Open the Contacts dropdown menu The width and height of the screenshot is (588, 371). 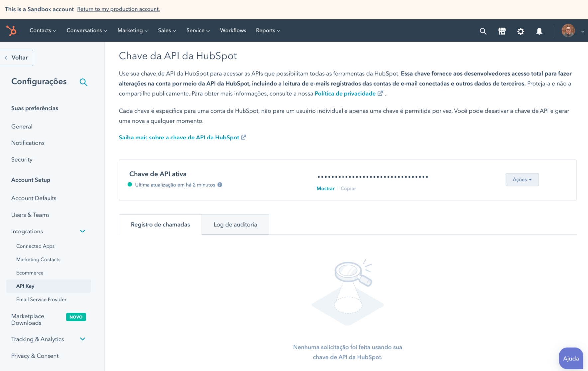pyautogui.click(x=43, y=30)
